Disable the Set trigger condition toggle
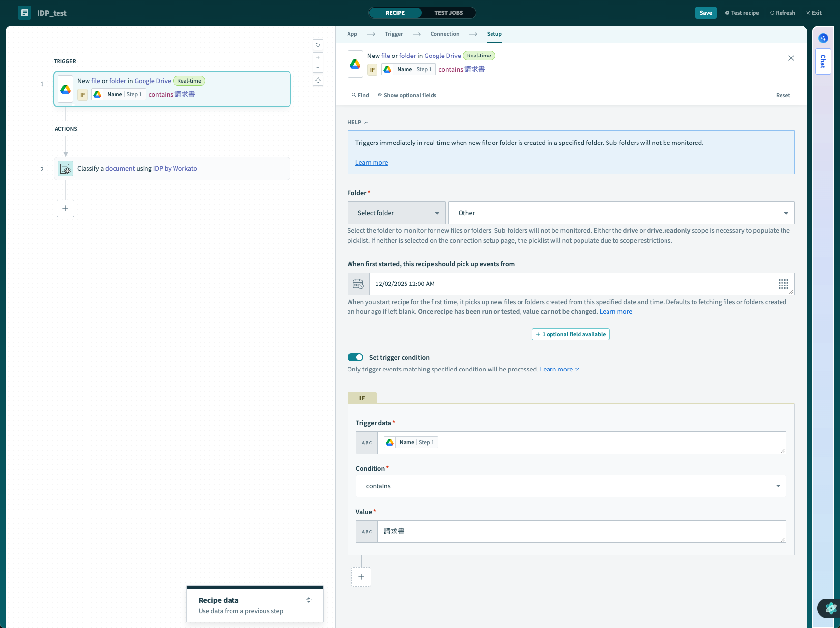This screenshot has width=840, height=628. tap(355, 357)
